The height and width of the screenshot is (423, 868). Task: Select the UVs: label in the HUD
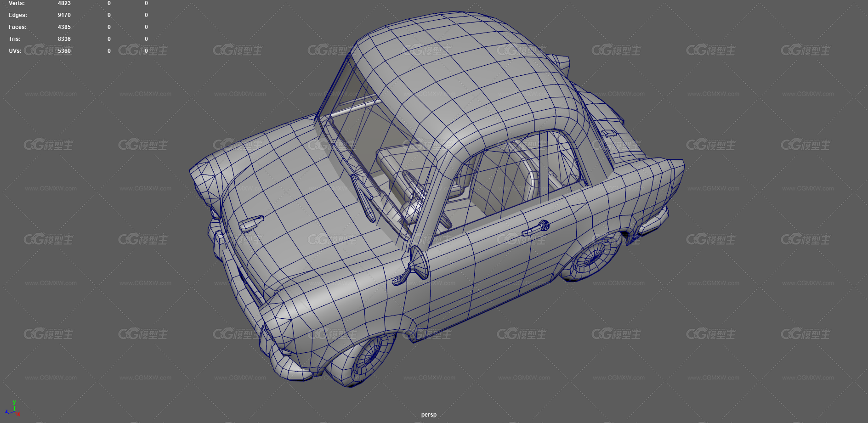(x=15, y=51)
